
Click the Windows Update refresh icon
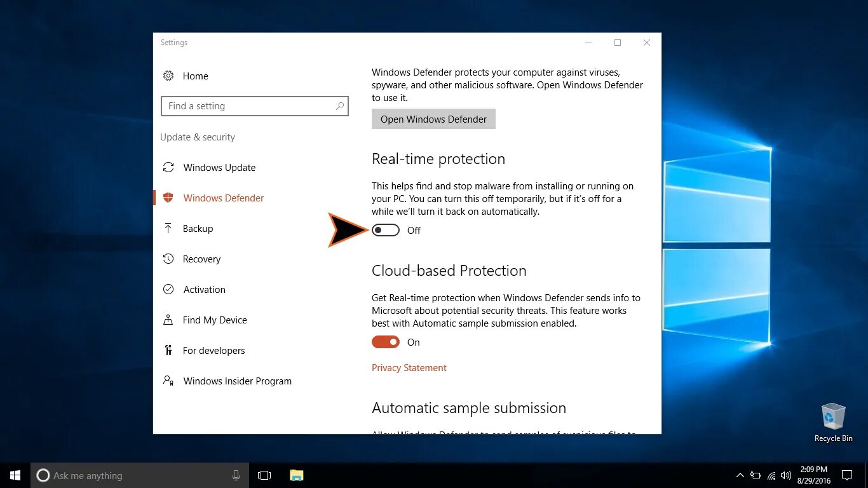[168, 167]
